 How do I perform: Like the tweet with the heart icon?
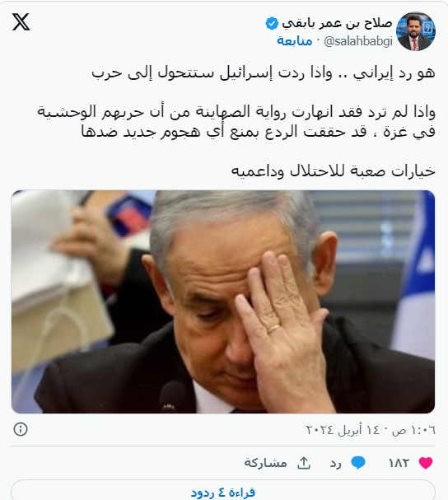click(426, 463)
